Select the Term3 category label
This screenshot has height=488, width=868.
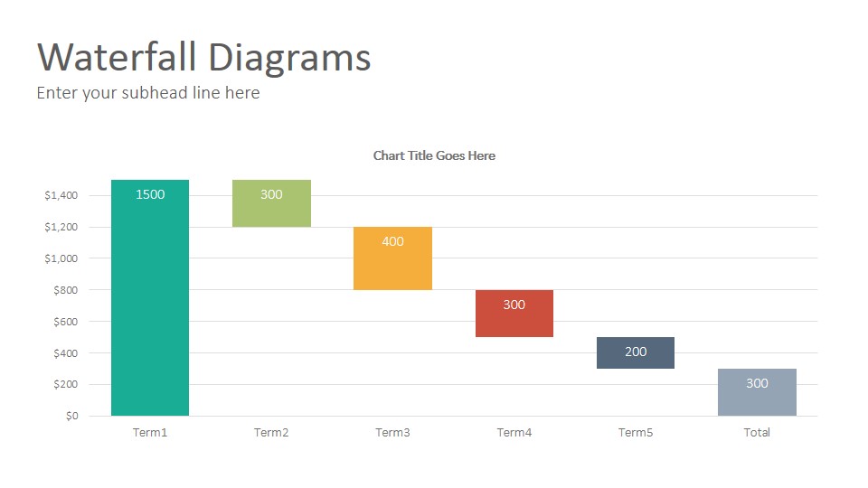(392, 432)
